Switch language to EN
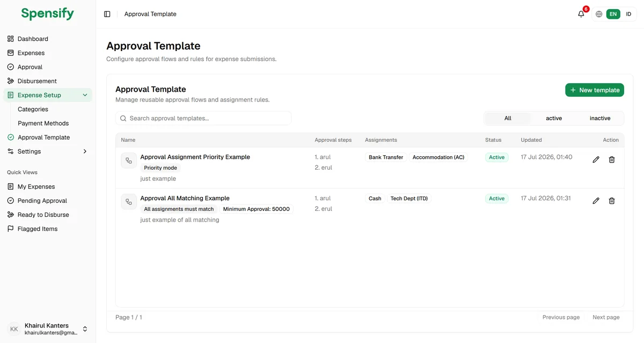Viewport: 644px width, 343px height. [x=613, y=14]
